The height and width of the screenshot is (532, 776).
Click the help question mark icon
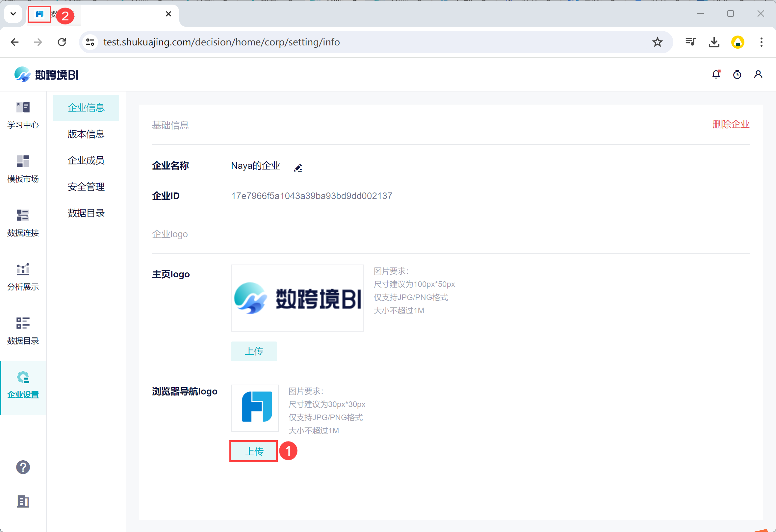pos(23,467)
